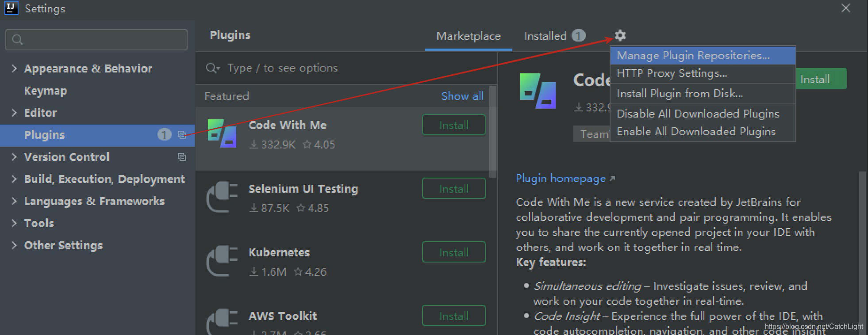Screen dimensions: 868x335
Task: Expand the Editor settings section
Action: pos(14,112)
